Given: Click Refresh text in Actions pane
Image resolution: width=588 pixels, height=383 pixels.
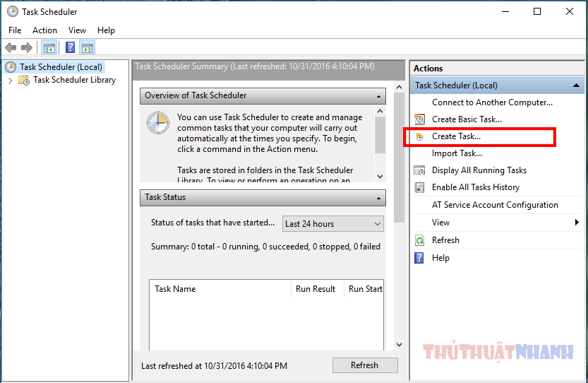Looking at the screenshot, I should point(445,240).
